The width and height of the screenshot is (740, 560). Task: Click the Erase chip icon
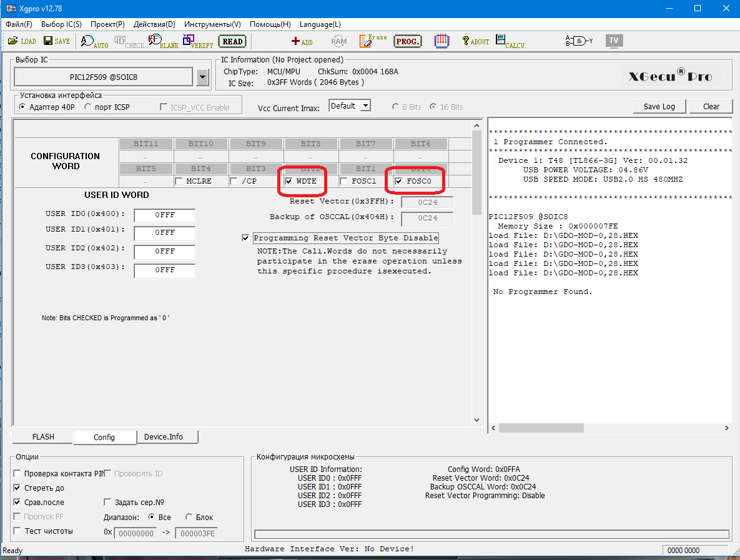(x=373, y=41)
